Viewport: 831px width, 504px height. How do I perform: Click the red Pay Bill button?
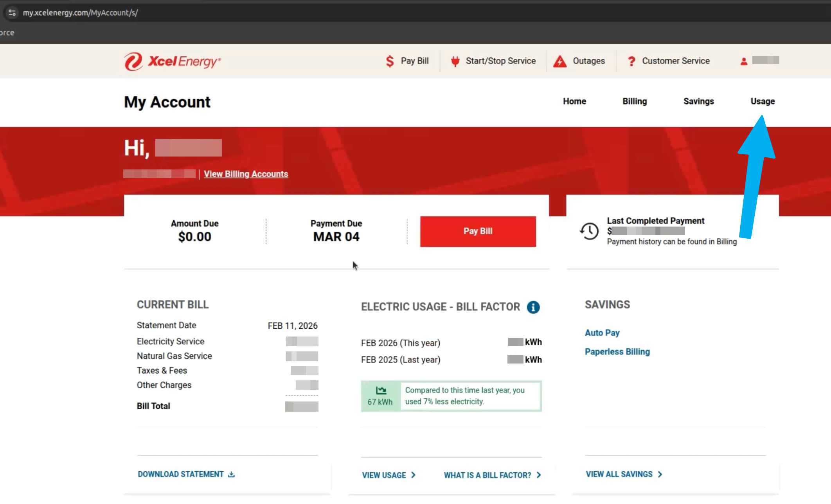click(x=478, y=231)
